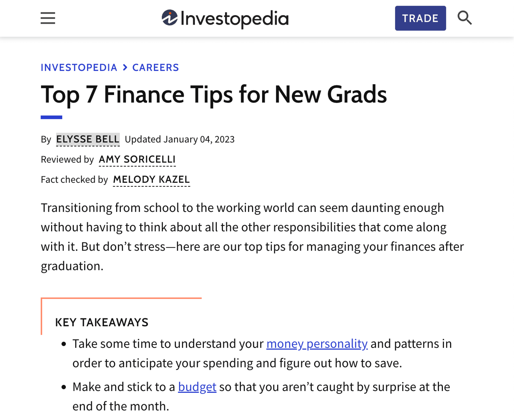Screen dimensions: 514x420
Task: Click the intro paragraph about transitioning
Action: pos(252,237)
